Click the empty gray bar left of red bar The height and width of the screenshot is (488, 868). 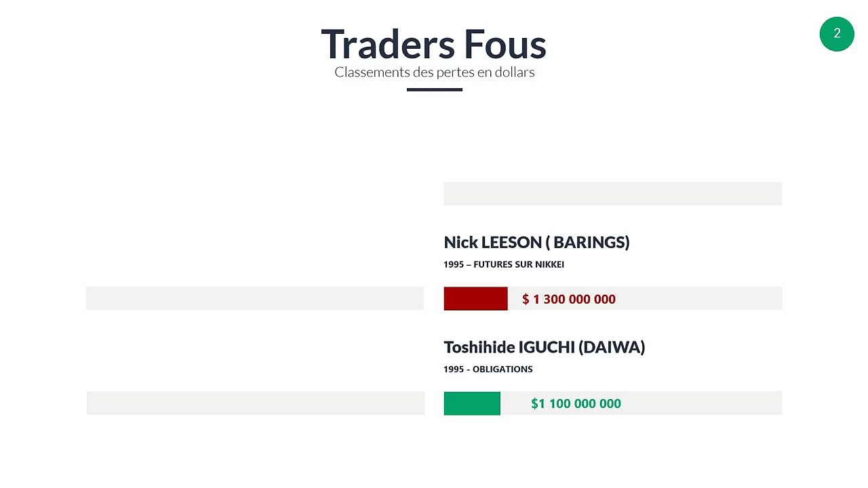pos(254,298)
